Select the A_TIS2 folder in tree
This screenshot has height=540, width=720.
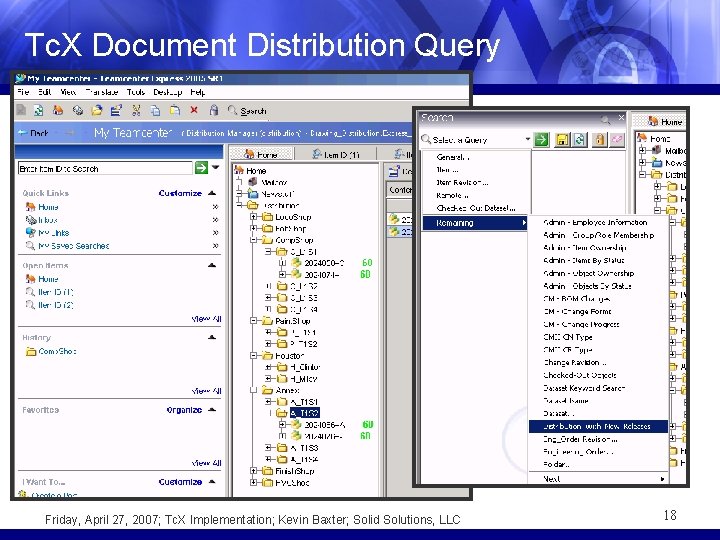tap(304, 413)
